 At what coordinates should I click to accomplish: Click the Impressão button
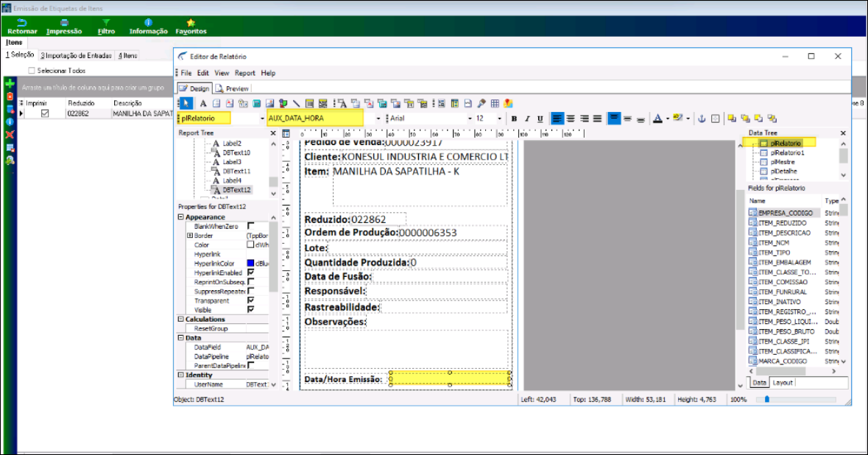pyautogui.click(x=64, y=27)
